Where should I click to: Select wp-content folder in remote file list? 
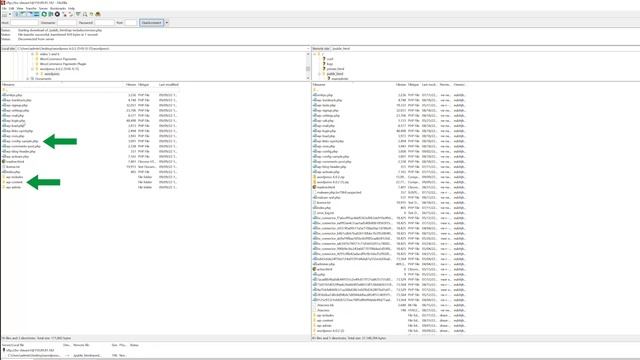325,320
